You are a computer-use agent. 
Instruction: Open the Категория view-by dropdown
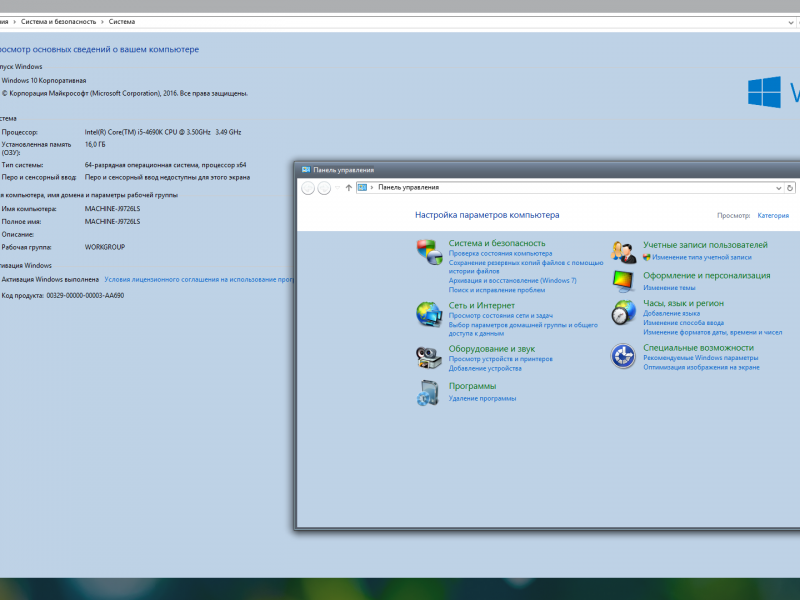click(773, 216)
